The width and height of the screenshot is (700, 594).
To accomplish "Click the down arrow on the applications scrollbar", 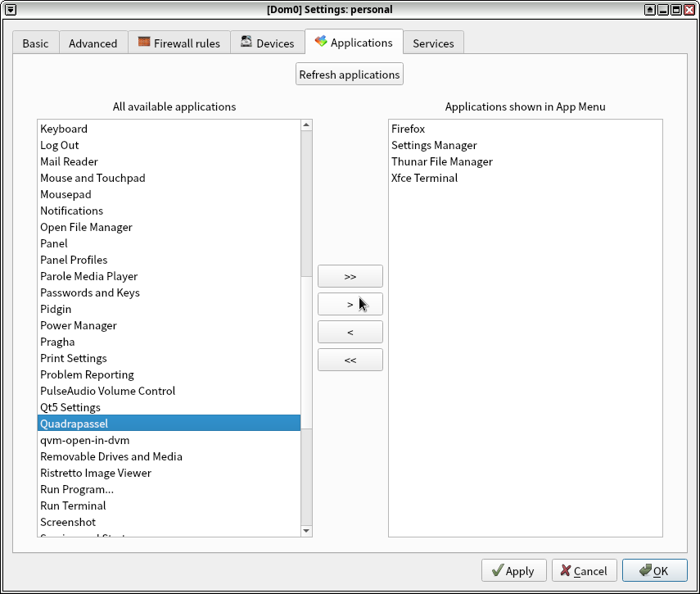I will coord(306,531).
